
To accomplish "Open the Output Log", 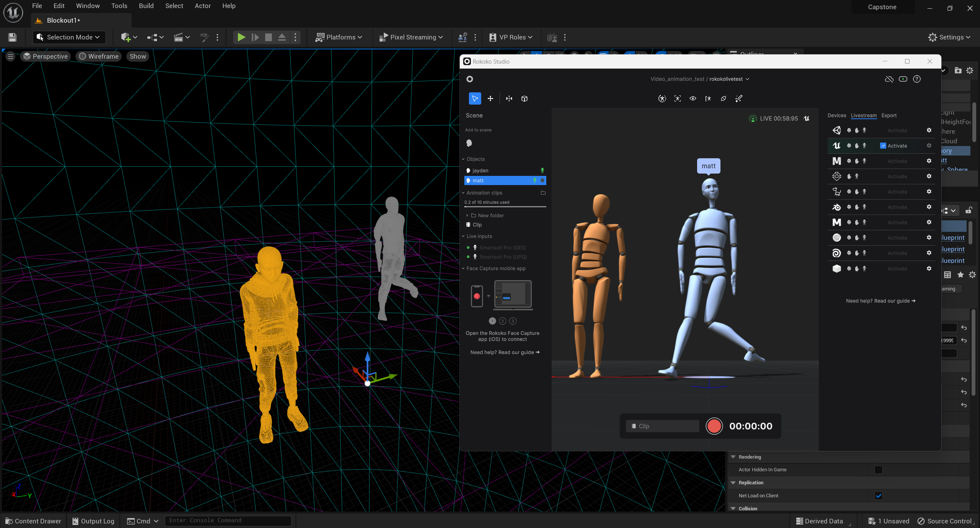I will point(93,521).
